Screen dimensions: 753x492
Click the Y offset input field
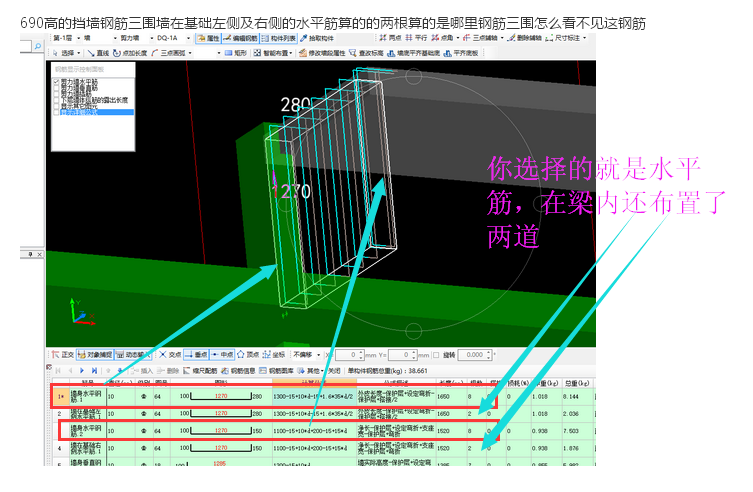click(402, 355)
